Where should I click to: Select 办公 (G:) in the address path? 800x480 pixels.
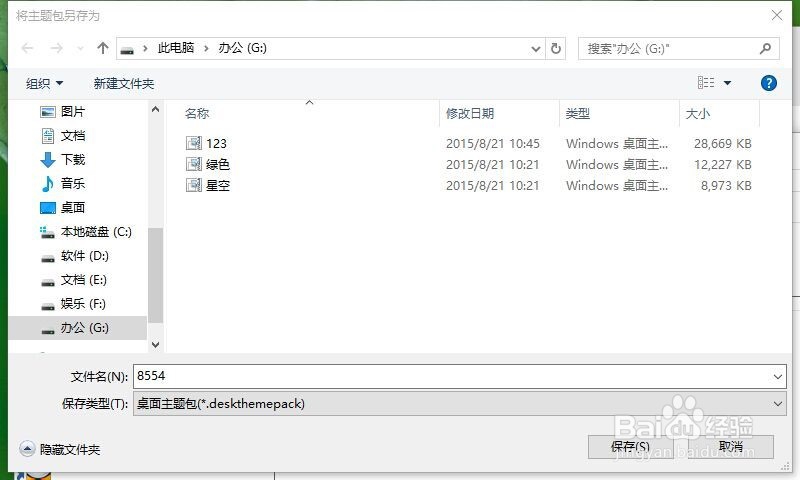[242, 48]
